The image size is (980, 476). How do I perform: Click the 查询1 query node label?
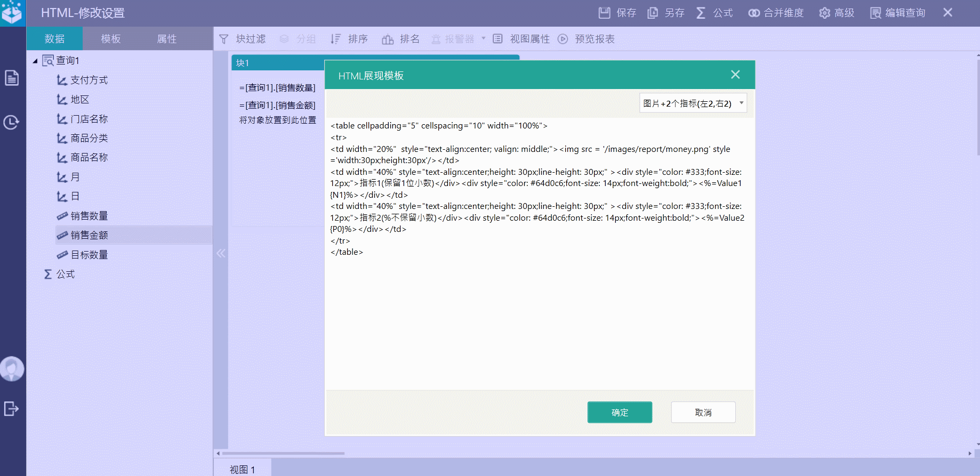68,60
